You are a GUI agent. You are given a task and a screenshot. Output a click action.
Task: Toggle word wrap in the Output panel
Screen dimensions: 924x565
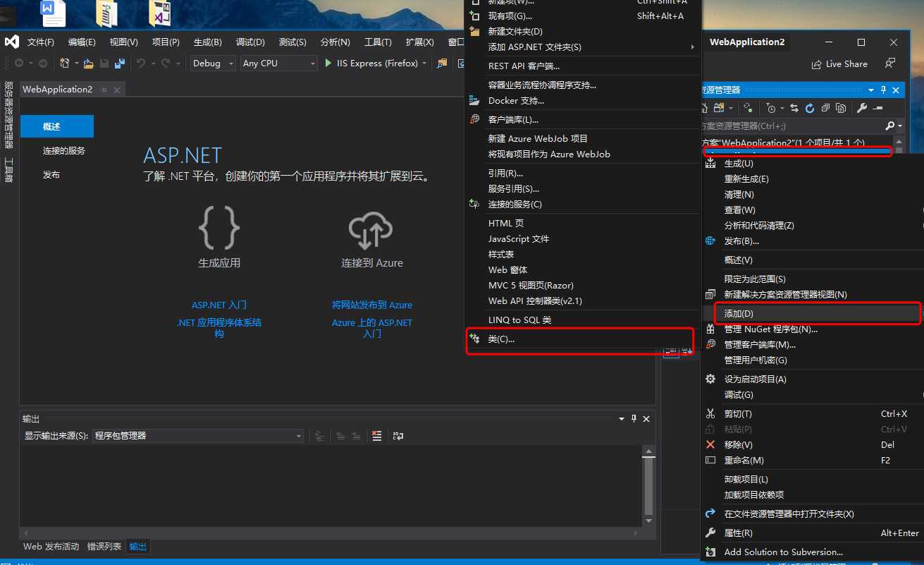pyautogui.click(x=398, y=436)
